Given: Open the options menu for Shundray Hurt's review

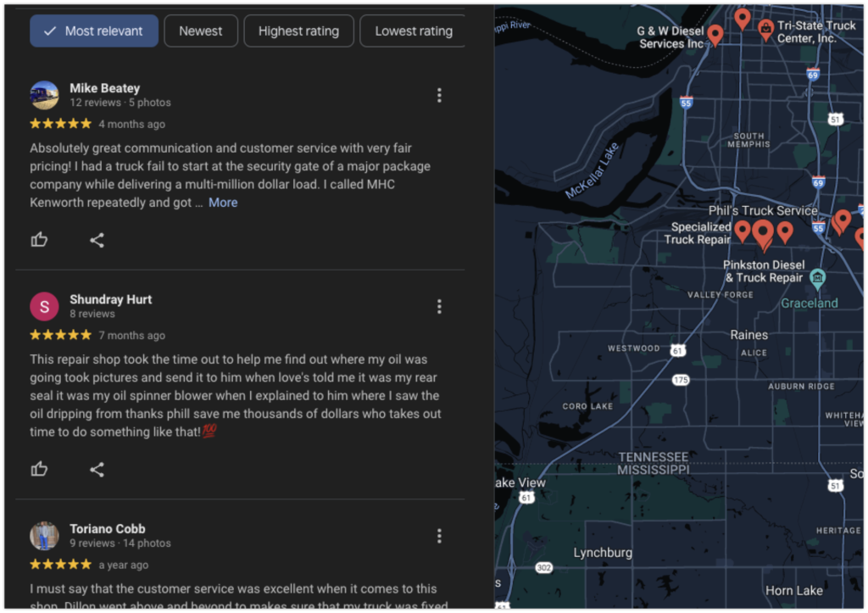Looking at the screenshot, I should pyautogui.click(x=439, y=306).
